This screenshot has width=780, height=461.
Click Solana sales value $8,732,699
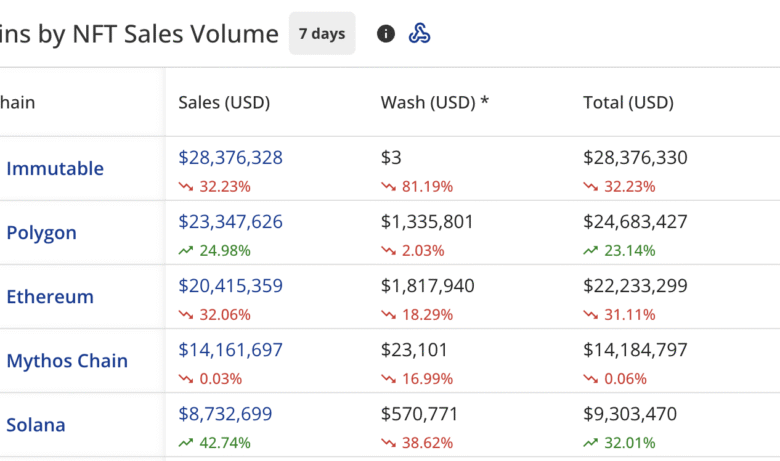click(x=225, y=414)
